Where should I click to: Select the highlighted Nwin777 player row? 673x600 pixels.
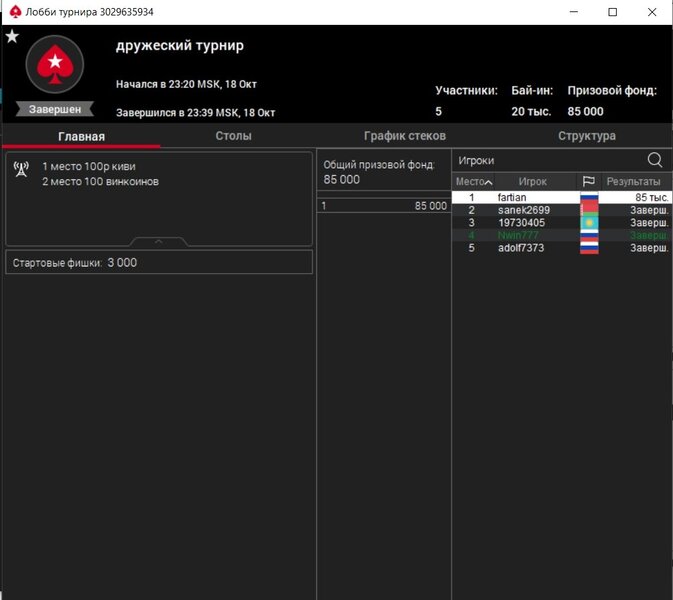pyautogui.click(x=517, y=235)
